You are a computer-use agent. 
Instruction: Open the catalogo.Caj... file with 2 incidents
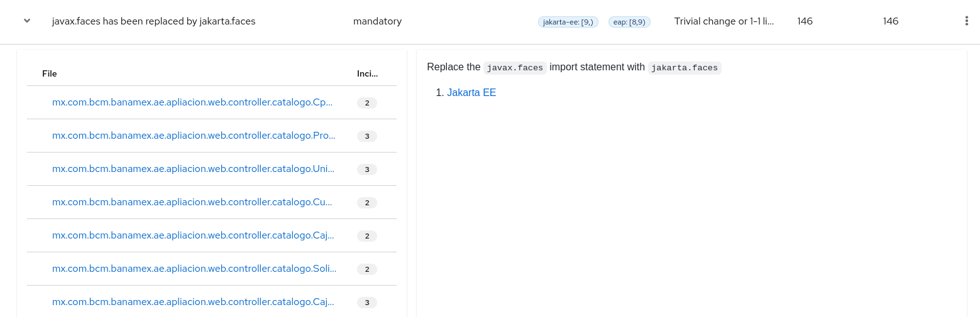coord(193,235)
